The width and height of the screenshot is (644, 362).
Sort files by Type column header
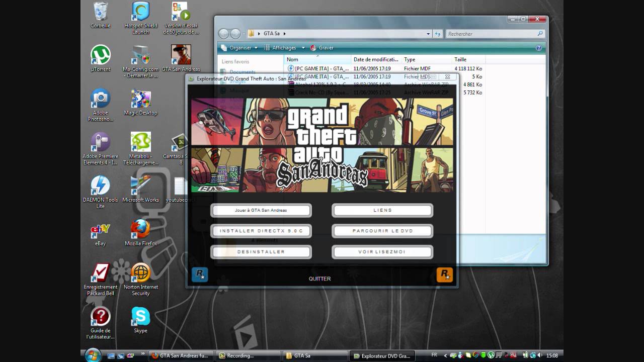click(427, 59)
